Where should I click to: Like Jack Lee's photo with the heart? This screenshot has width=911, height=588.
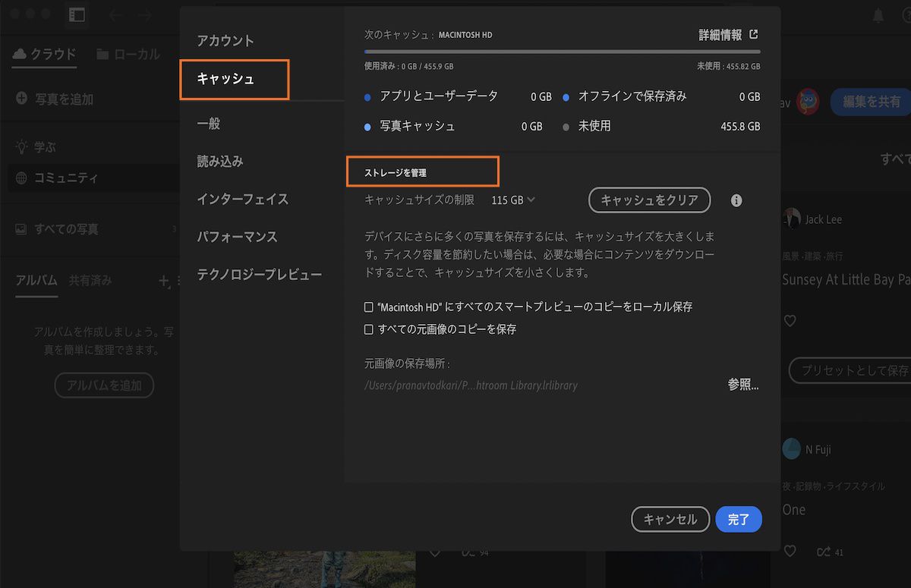coord(790,320)
